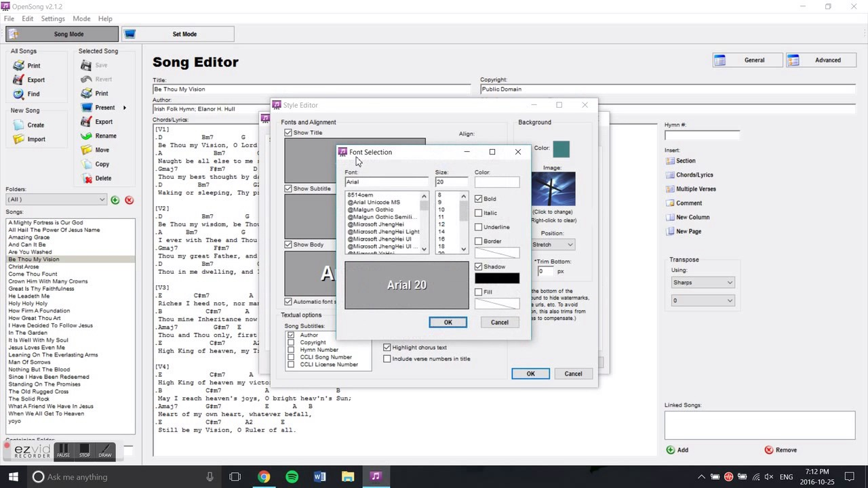Enable the Italic checkbox
The width and height of the screenshot is (868, 488).
point(479,213)
